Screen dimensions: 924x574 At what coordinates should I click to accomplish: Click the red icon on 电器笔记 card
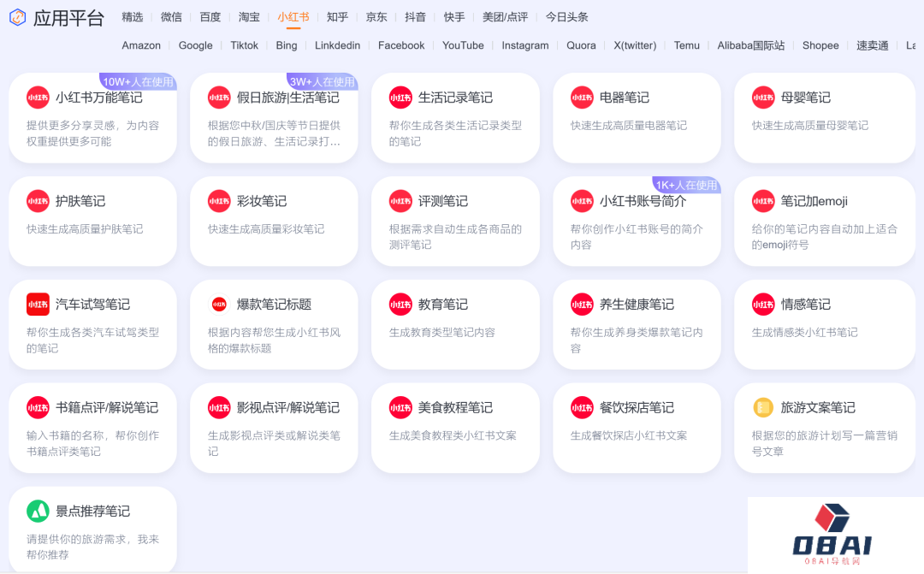[x=581, y=98]
